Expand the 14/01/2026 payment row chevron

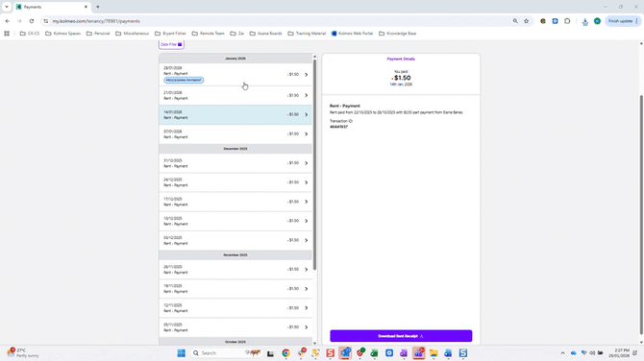pyautogui.click(x=306, y=115)
